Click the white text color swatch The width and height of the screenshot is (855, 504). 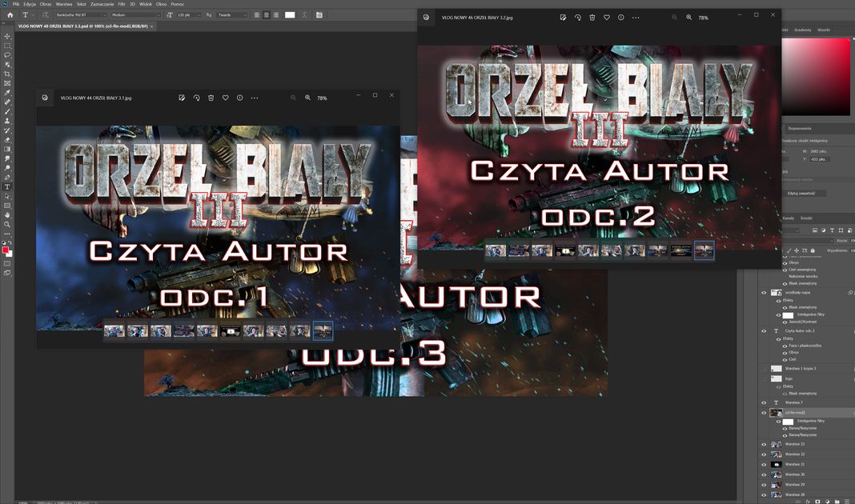click(x=290, y=14)
